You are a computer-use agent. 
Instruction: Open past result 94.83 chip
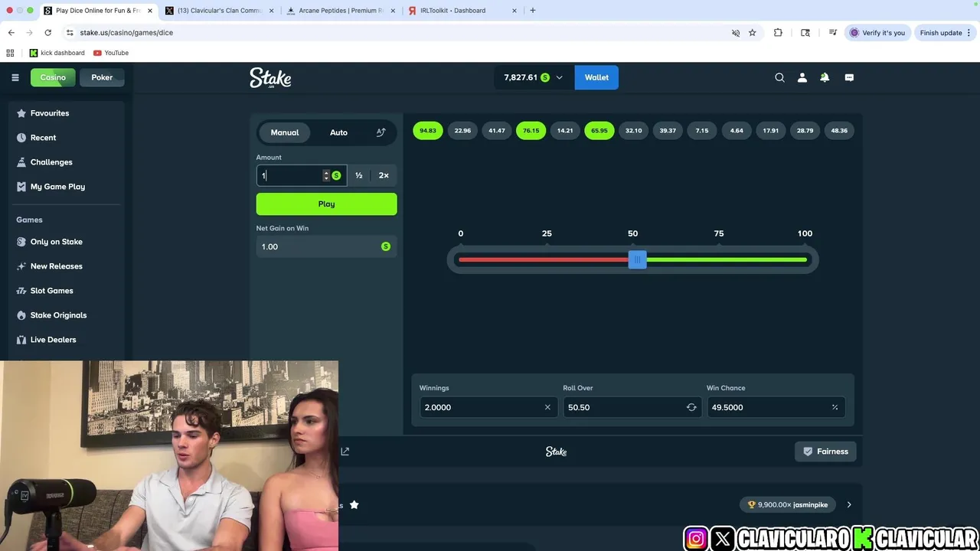pyautogui.click(x=428, y=131)
